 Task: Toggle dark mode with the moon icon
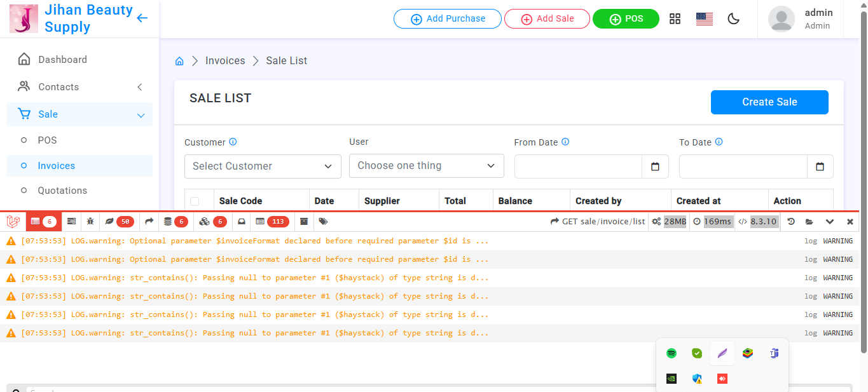[x=733, y=19]
